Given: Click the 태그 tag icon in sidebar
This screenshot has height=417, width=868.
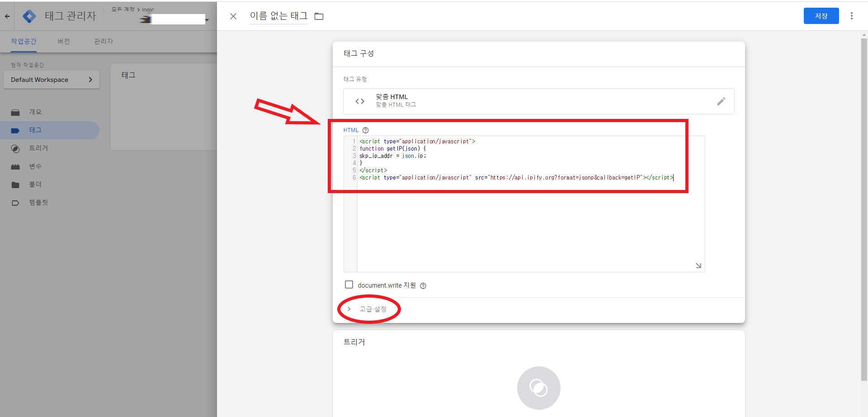Looking at the screenshot, I should [x=15, y=130].
